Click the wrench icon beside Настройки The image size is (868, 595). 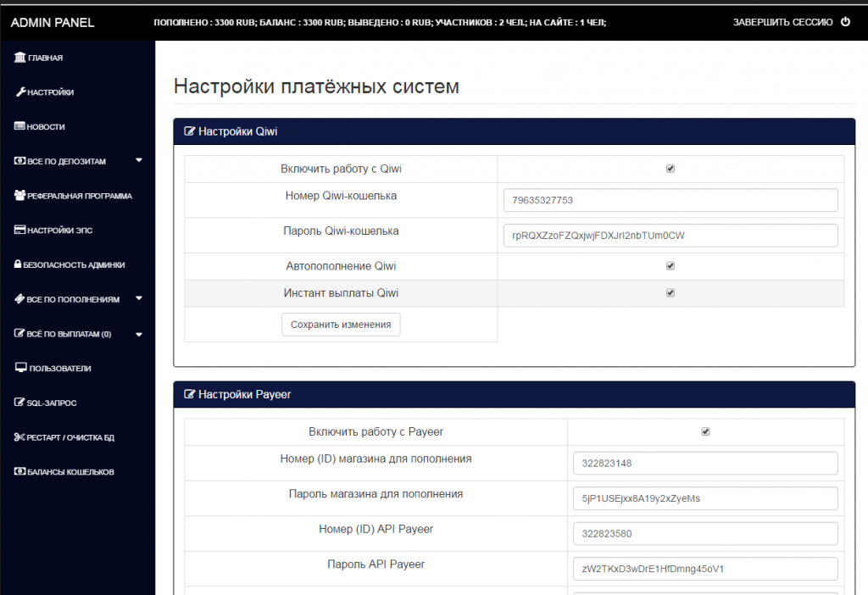coord(20,92)
